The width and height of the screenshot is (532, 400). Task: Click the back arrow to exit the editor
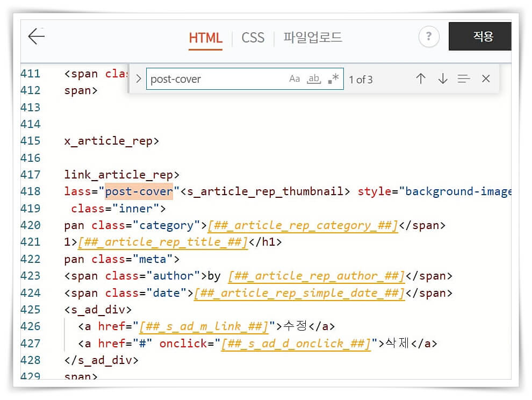[x=35, y=36]
